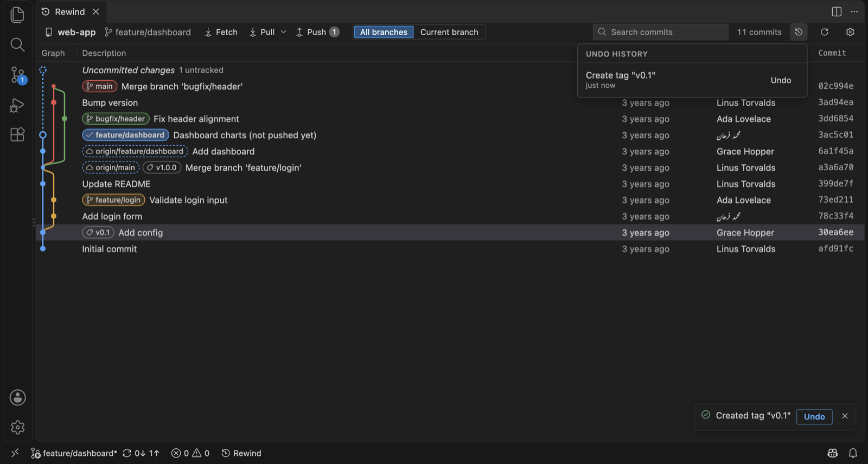This screenshot has height=464, width=868.
Task: Open the web-app repository selector
Action: [x=70, y=32]
